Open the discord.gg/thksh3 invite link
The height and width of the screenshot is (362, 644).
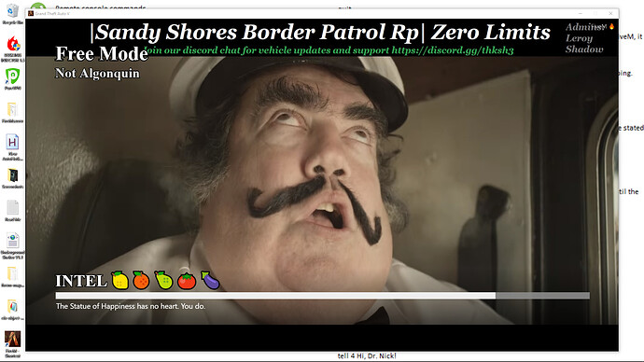coord(452,50)
